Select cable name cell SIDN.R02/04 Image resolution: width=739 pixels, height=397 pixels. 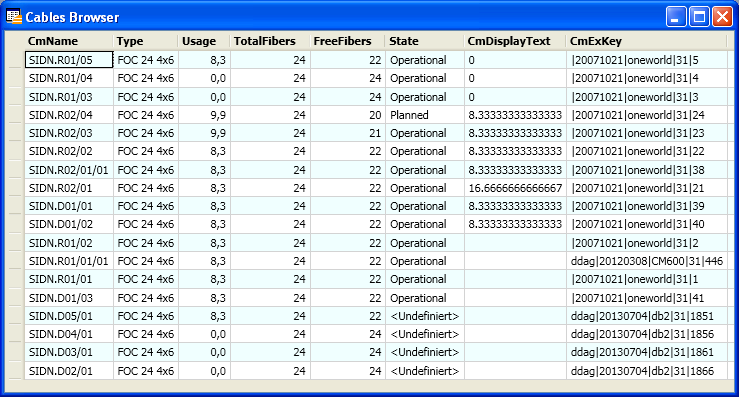coord(69,115)
